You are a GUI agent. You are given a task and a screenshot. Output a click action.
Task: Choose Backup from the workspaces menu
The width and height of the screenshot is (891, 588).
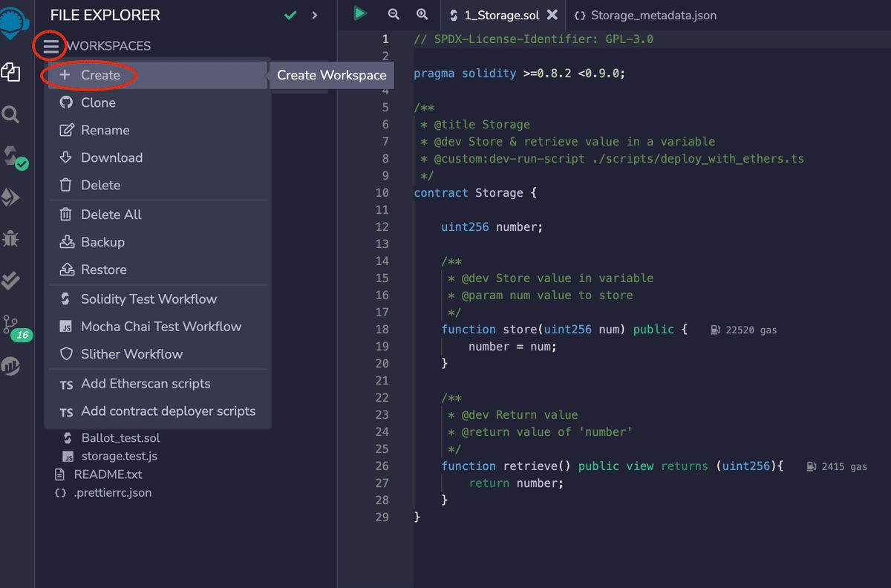[x=101, y=241]
